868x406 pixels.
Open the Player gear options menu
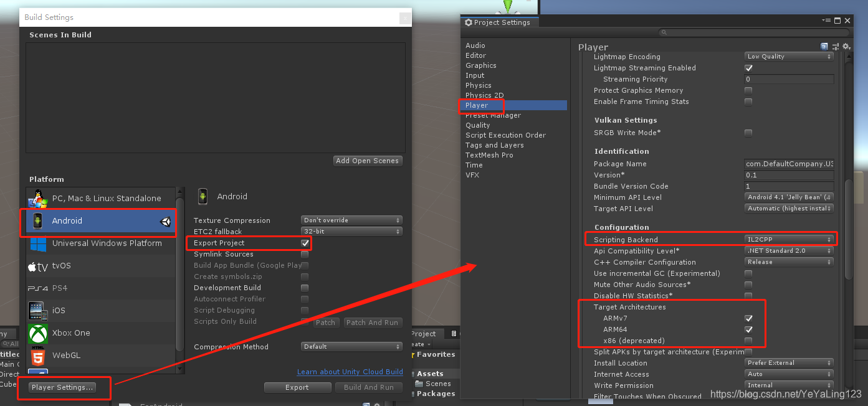[x=846, y=47]
